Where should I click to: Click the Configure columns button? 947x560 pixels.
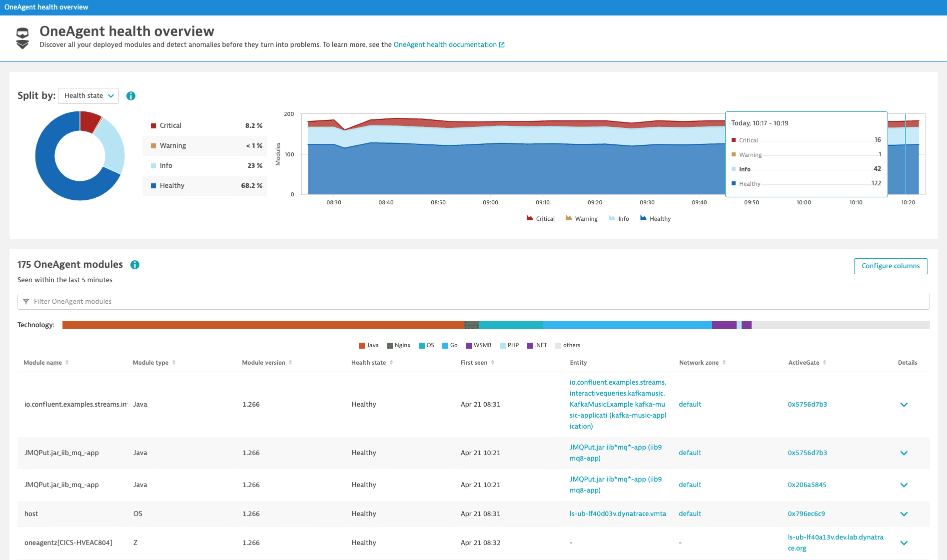891,266
